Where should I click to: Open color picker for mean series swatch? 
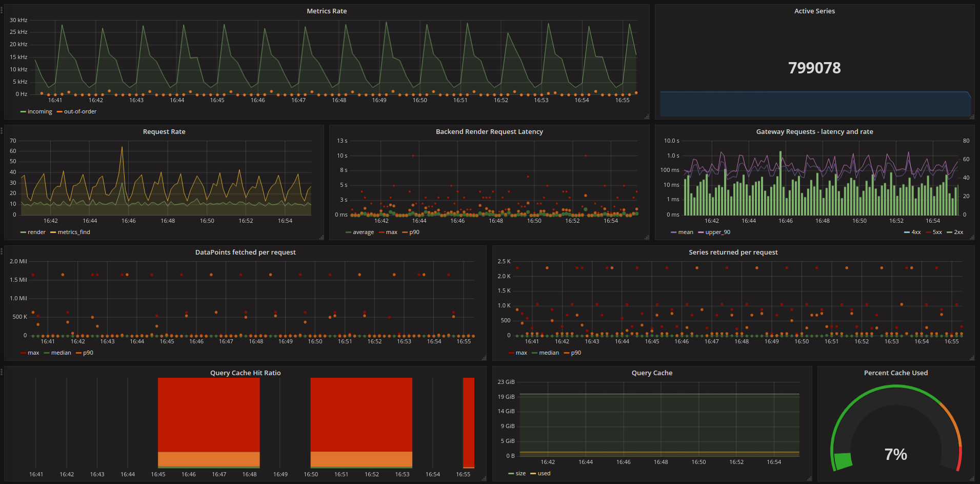pyautogui.click(x=673, y=233)
